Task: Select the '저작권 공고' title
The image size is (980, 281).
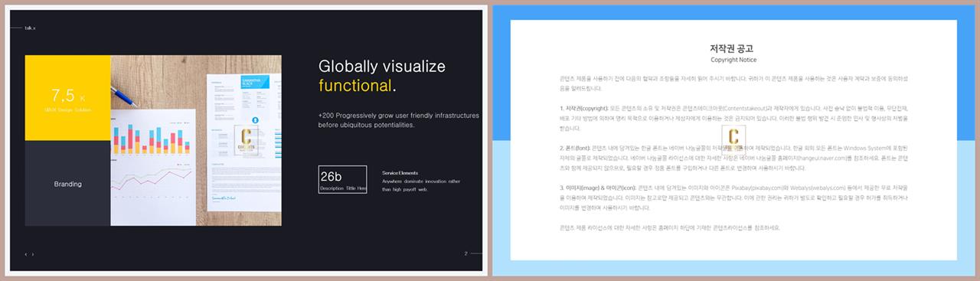Action: (x=733, y=48)
